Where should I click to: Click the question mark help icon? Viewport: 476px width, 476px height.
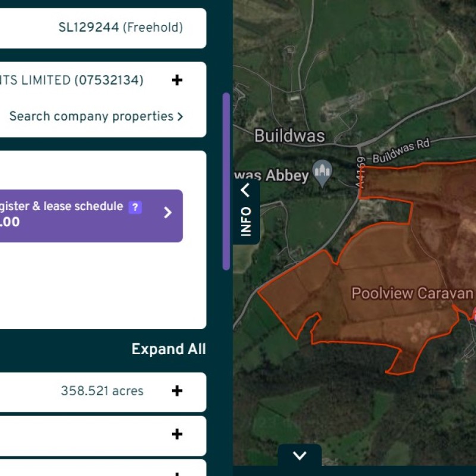point(135,207)
